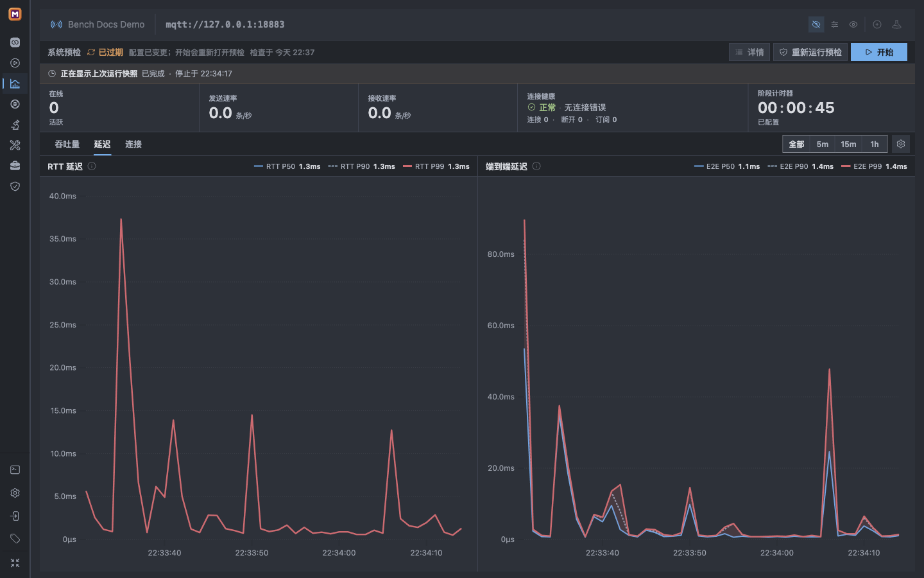Toggle the eye preview icon in header
This screenshot has height=578, width=924.
(x=853, y=24)
